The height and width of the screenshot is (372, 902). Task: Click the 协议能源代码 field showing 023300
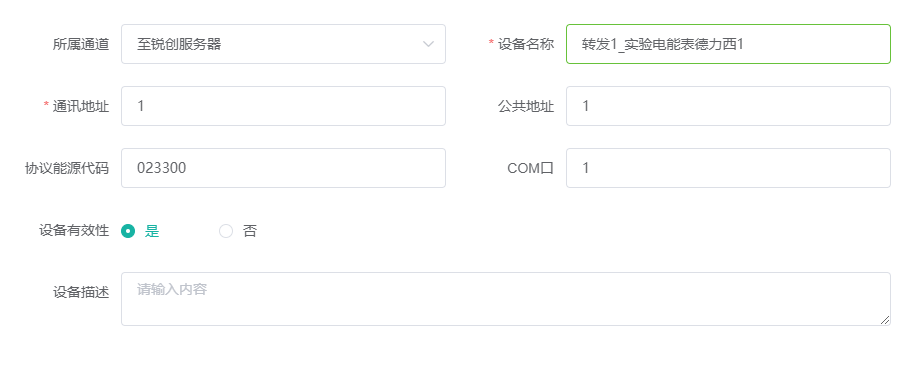tap(283, 168)
